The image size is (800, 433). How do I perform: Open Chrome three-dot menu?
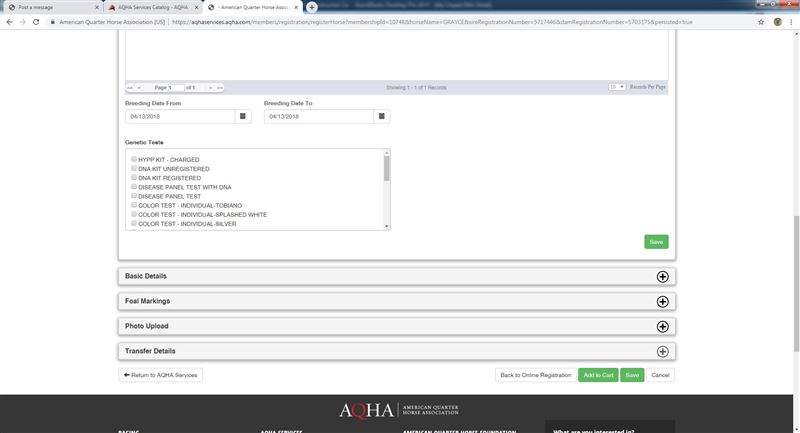click(791, 22)
